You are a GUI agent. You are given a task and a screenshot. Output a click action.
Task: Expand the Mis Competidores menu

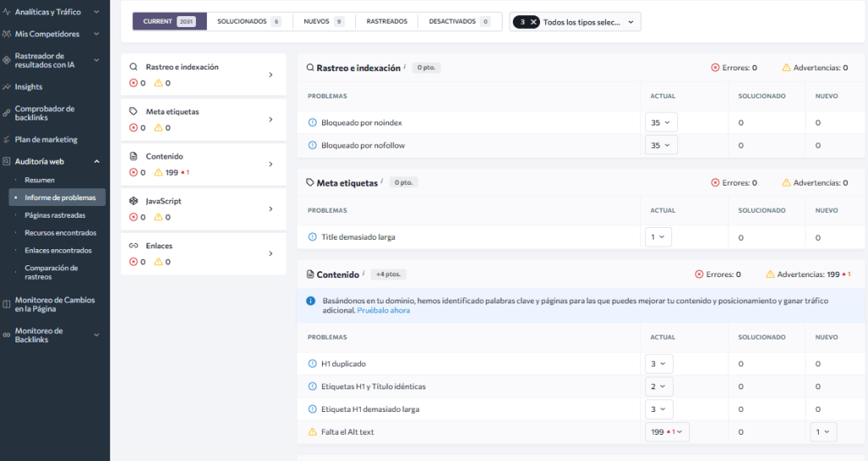(x=96, y=35)
